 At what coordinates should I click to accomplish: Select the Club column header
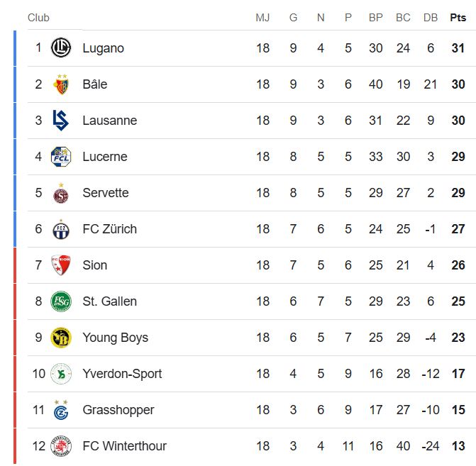click(38, 18)
